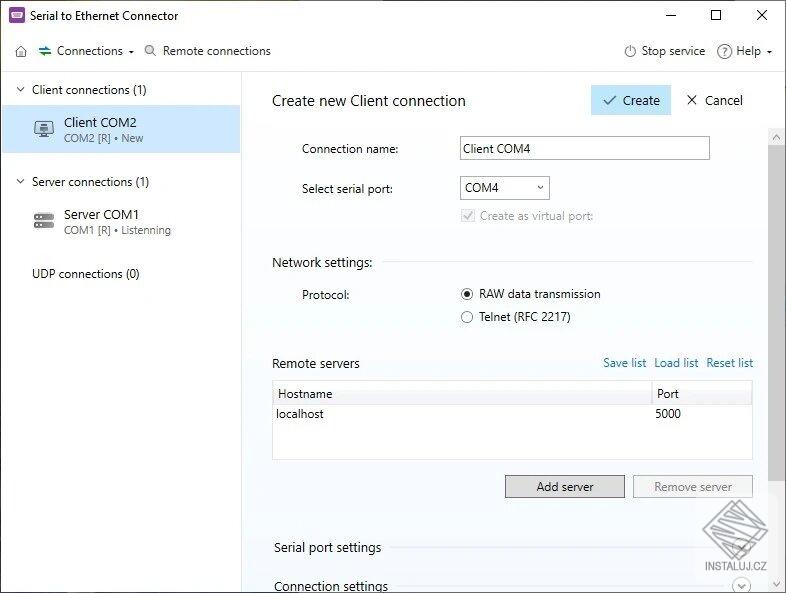Select the Client COM2 connection icon

coord(44,129)
